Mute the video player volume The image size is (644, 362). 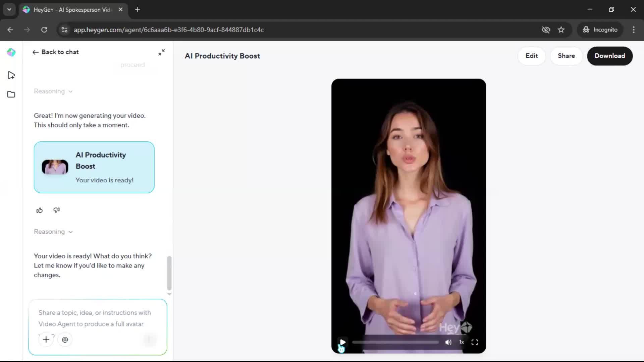[x=448, y=342]
